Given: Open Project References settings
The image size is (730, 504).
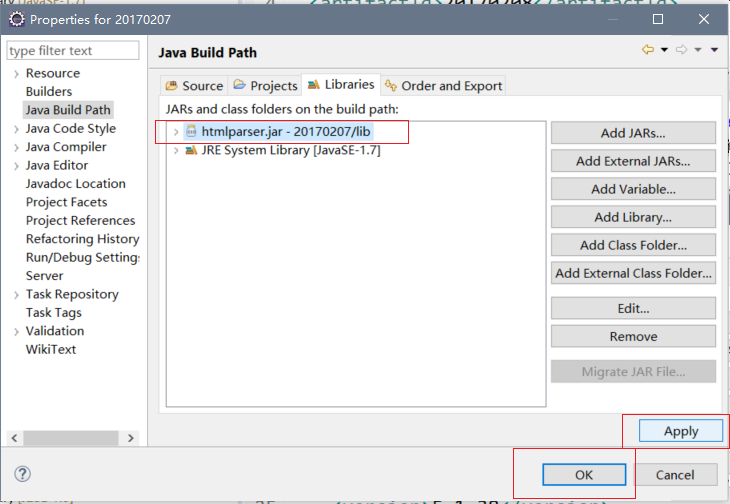Looking at the screenshot, I should 81,220.
